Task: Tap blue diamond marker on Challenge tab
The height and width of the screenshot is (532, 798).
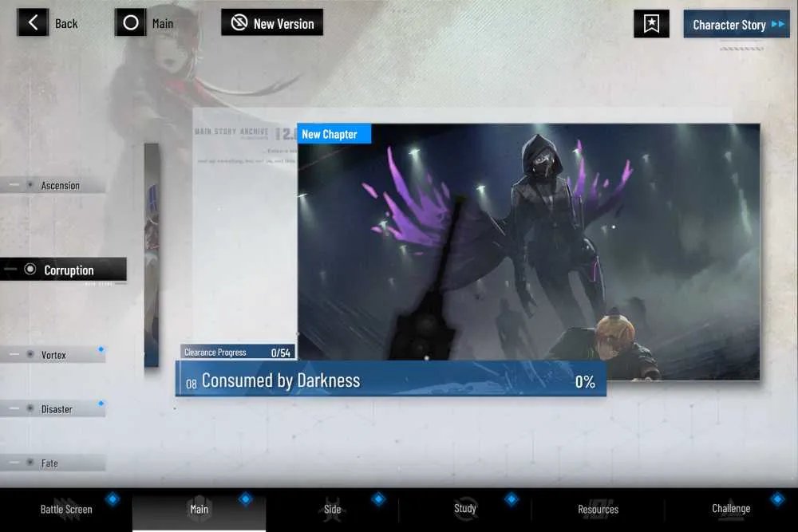Action: [x=777, y=499]
